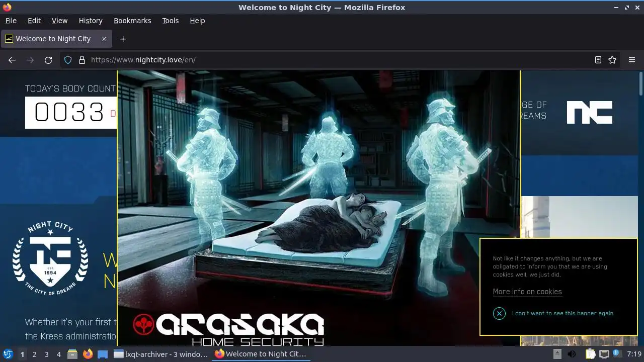
Task: Click the Night City crest emblem
Action: click(50, 258)
